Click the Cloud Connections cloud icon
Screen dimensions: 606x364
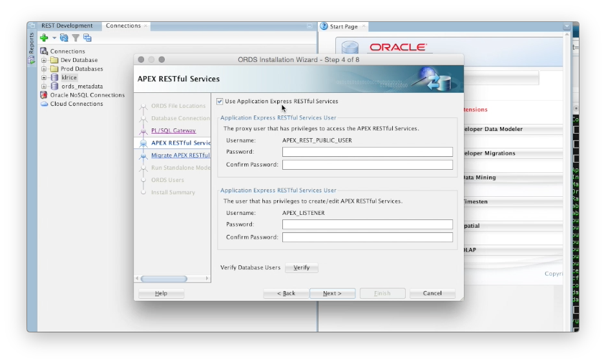click(x=44, y=104)
